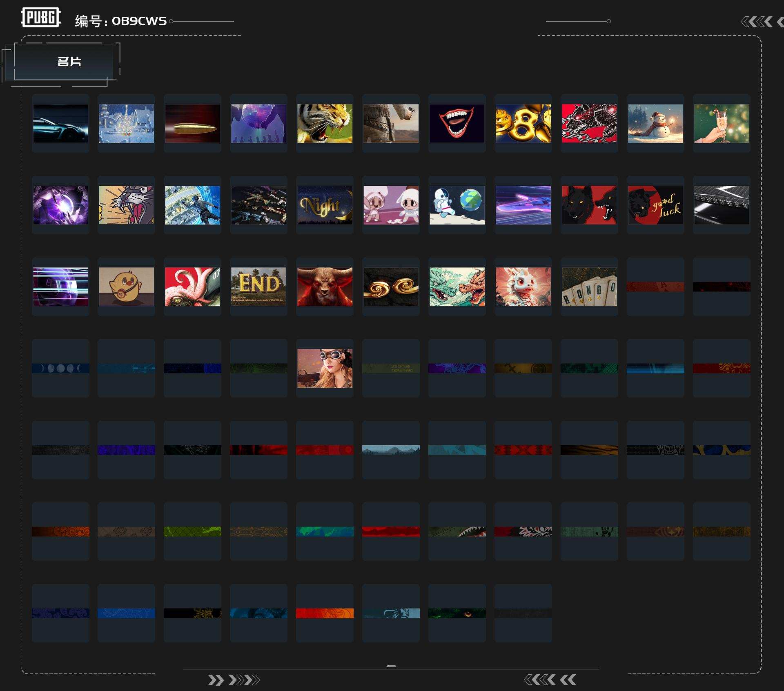Click the moon phases banner card
This screenshot has width=784, height=691.
(60, 368)
